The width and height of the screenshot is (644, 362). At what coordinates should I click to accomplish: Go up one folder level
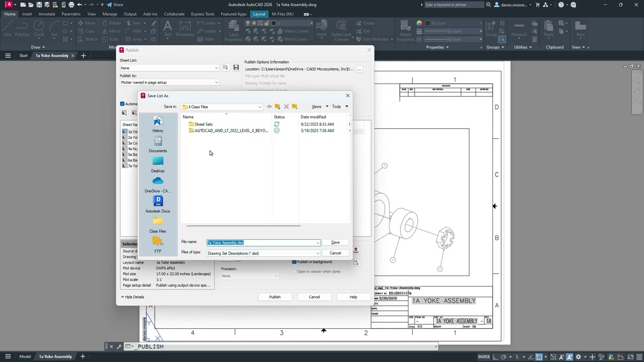[x=277, y=107]
